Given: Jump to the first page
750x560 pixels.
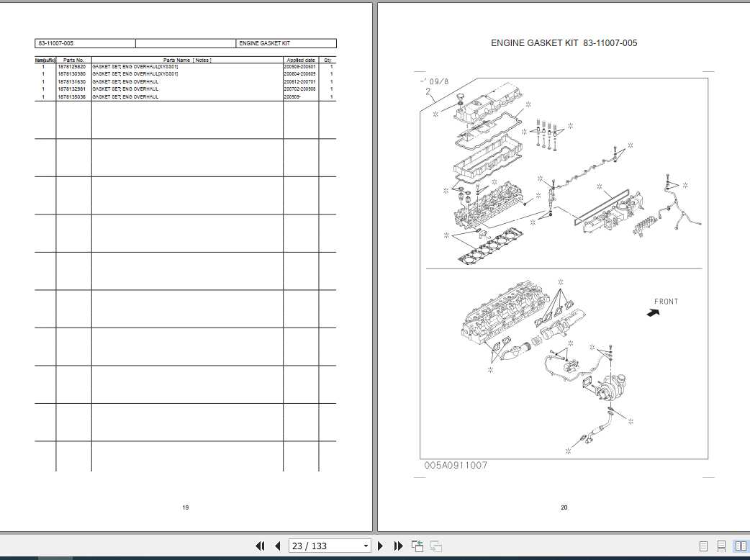Looking at the screenshot, I should pos(260,546).
